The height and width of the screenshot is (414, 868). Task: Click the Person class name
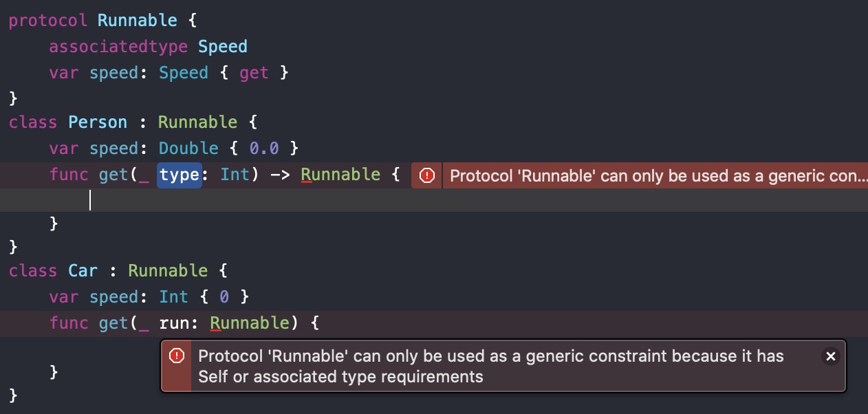pyautogui.click(x=98, y=122)
